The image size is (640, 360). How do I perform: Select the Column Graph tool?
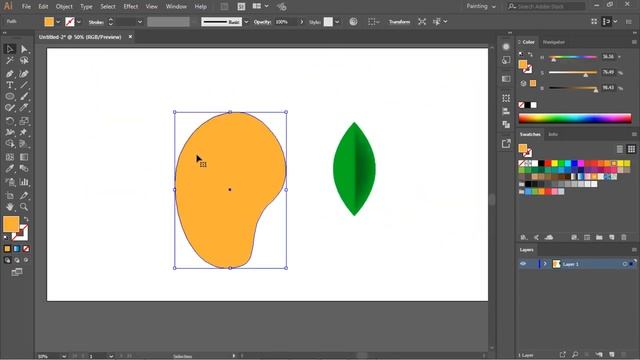coord(24,182)
